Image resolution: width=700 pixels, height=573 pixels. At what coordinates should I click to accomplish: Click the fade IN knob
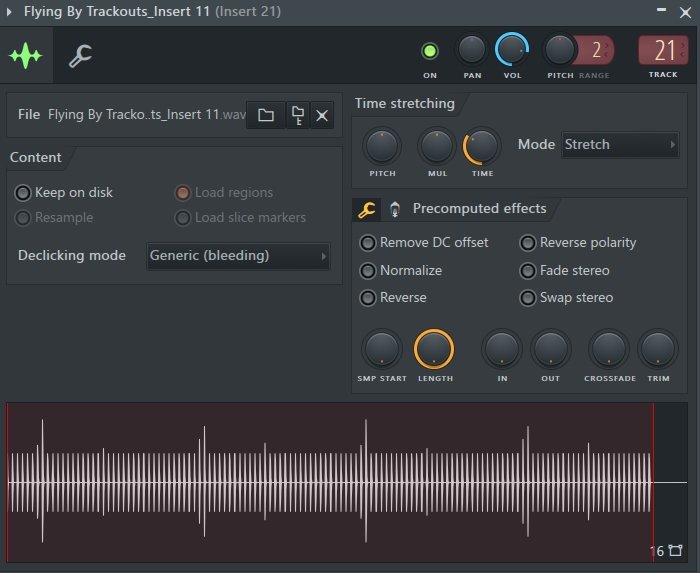(502, 349)
